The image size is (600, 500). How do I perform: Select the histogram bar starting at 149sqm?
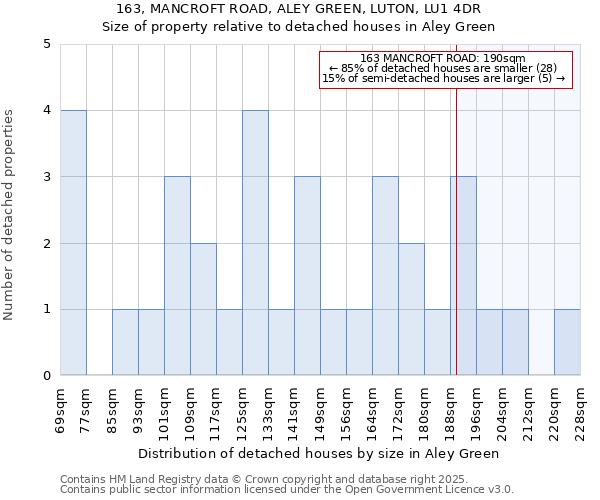334,342
